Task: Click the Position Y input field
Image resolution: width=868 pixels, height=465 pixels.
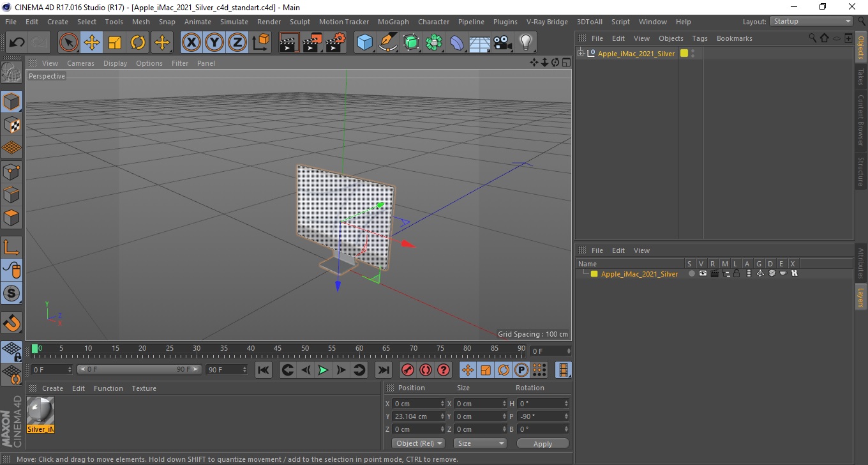Action: (415, 416)
